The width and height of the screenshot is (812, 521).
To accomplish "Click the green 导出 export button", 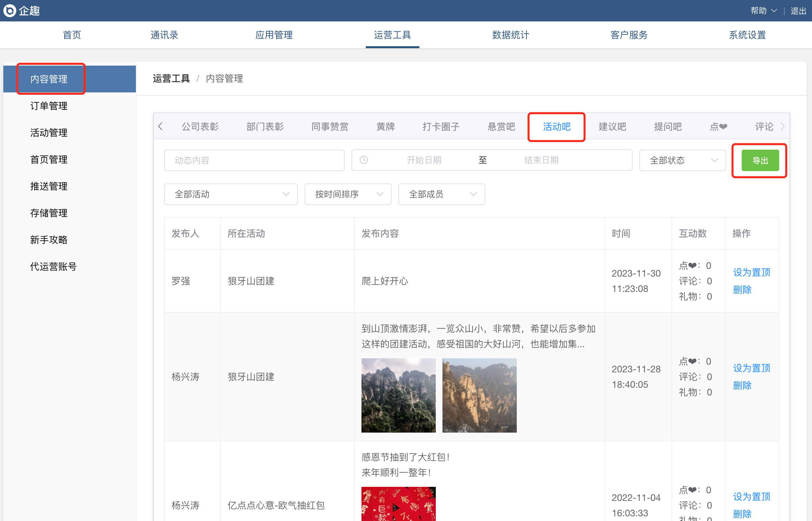I will click(x=759, y=160).
